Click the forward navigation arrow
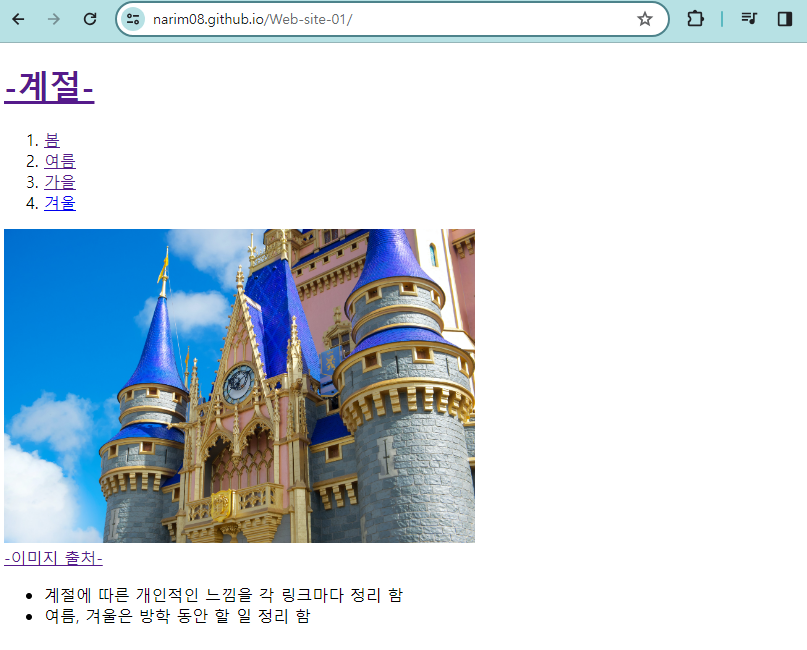Screen dimensions: 807x650 pyautogui.click(x=54, y=19)
